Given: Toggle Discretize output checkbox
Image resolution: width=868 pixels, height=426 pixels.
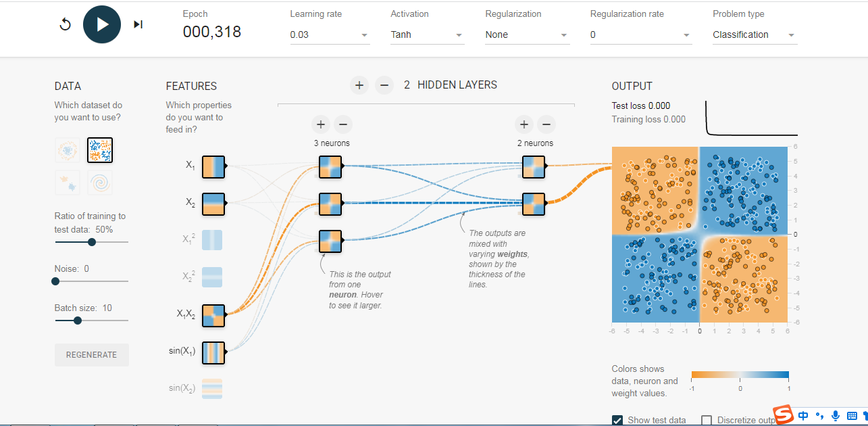Looking at the screenshot, I should click(707, 421).
